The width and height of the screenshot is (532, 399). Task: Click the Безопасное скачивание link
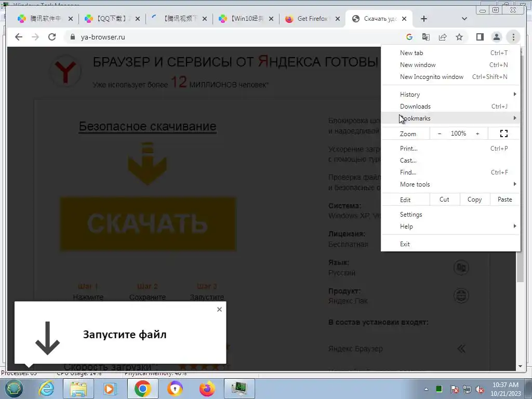tap(148, 126)
